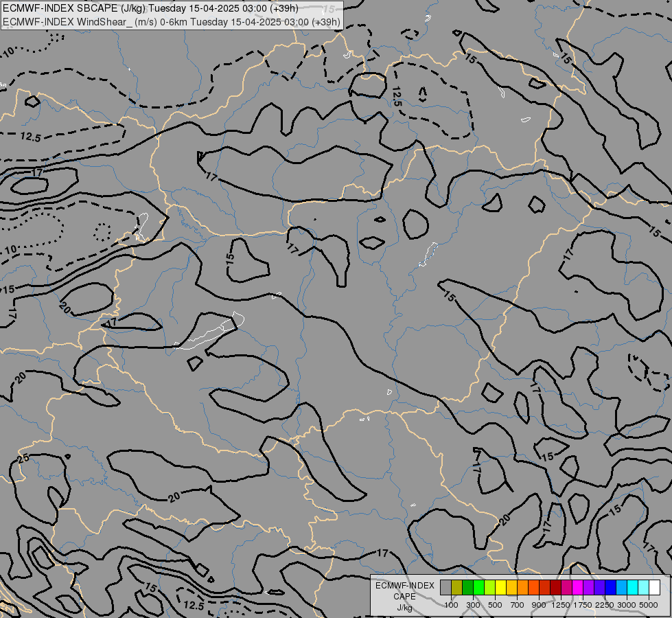Click the amber-gold legend swatch
Screen dimensions: 672x618
point(511,588)
